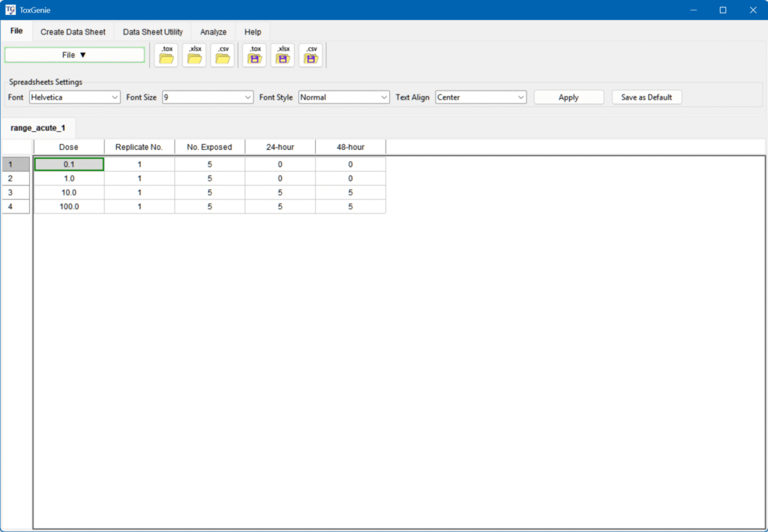The width and height of the screenshot is (768, 532).
Task: Save the sheet as .xlsx via the disk icon
Action: pos(283,55)
